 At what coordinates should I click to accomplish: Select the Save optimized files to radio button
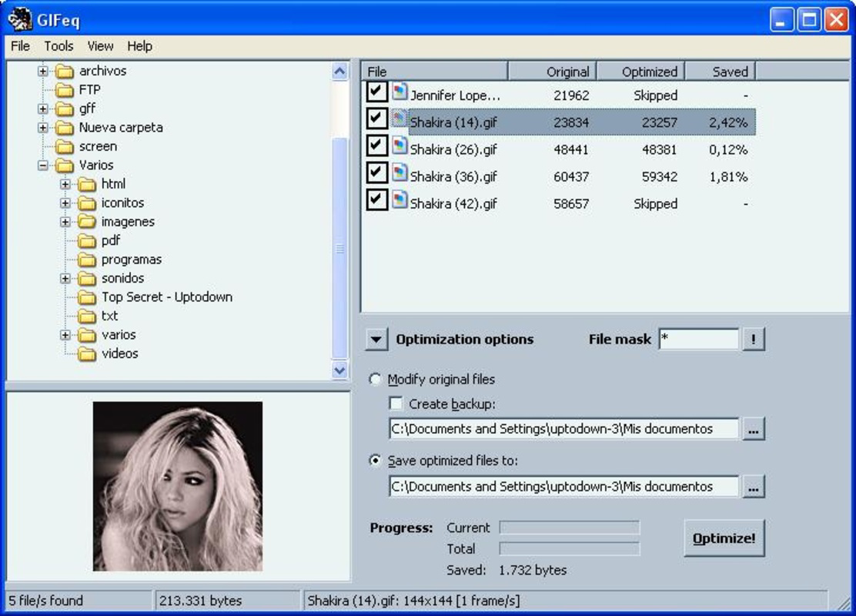pos(375,460)
